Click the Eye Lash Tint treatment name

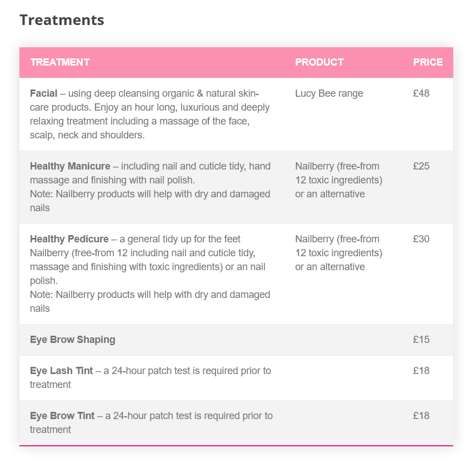tap(61, 371)
